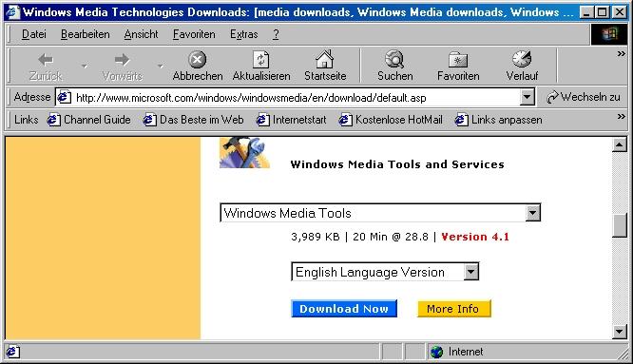Click the Zurück back arrow button
This screenshot has height=364, width=633.
click(x=46, y=66)
